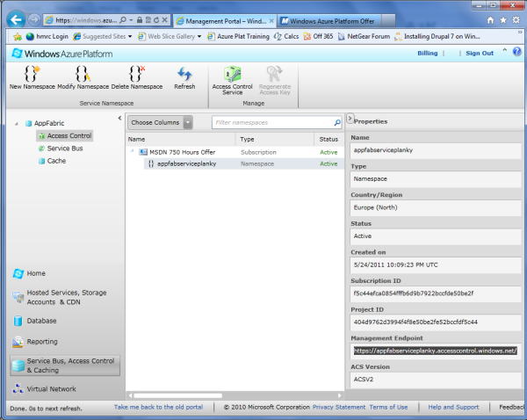Open the Terms of Use link
This screenshot has height=420, width=527.
(388, 407)
